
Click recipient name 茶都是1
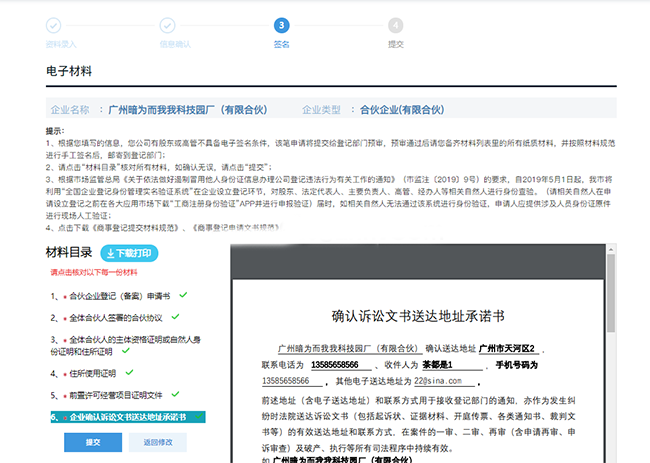tap(437, 365)
